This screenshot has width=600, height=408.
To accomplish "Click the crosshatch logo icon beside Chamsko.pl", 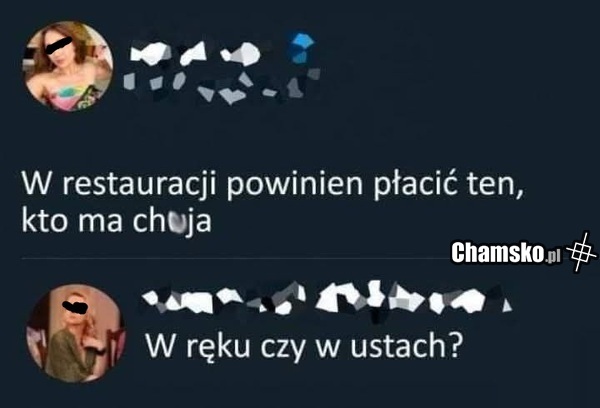I will (x=581, y=251).
